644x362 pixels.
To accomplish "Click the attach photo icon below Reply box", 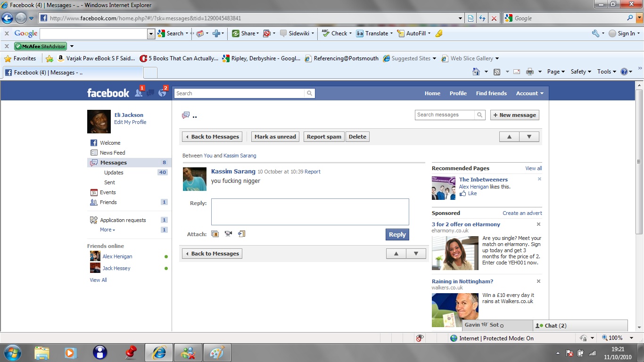I will point(215,234).
